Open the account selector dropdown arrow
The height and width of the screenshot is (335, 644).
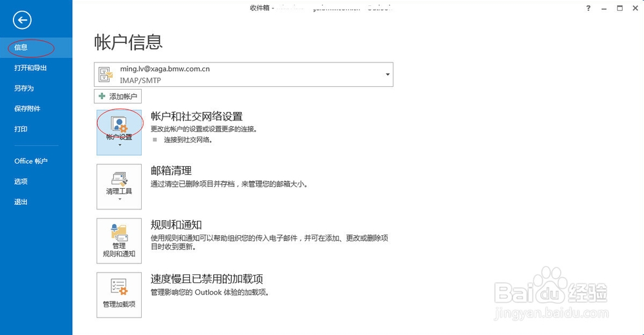(387, 74)
